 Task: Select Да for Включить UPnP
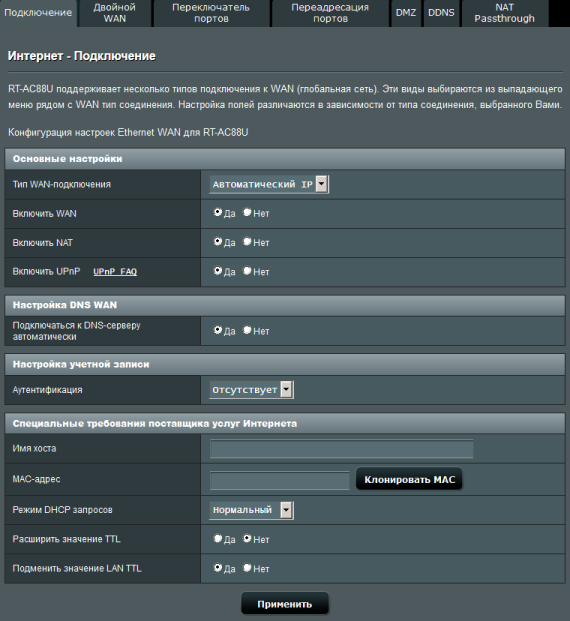(x=217, y=271)
